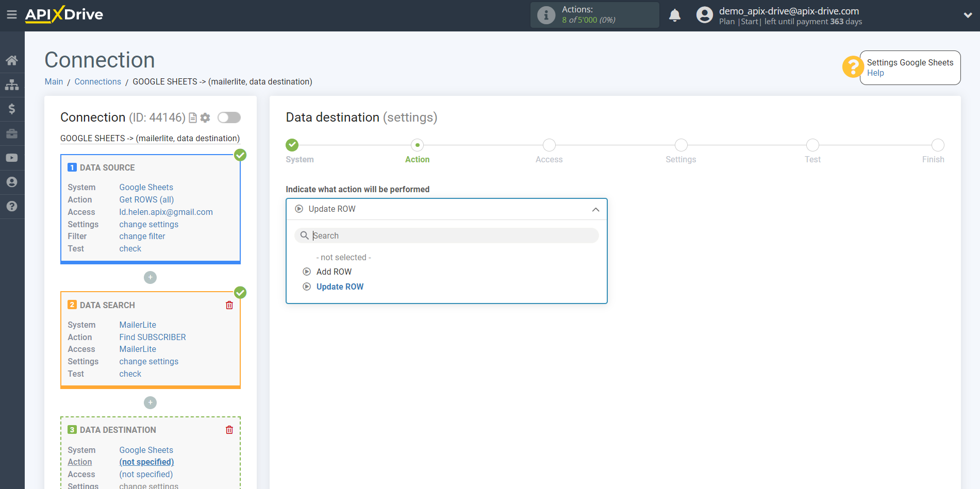980x489 pixels.
Task: Click ld.helen.apix@gmail.com access link
Action: (166, 212)
